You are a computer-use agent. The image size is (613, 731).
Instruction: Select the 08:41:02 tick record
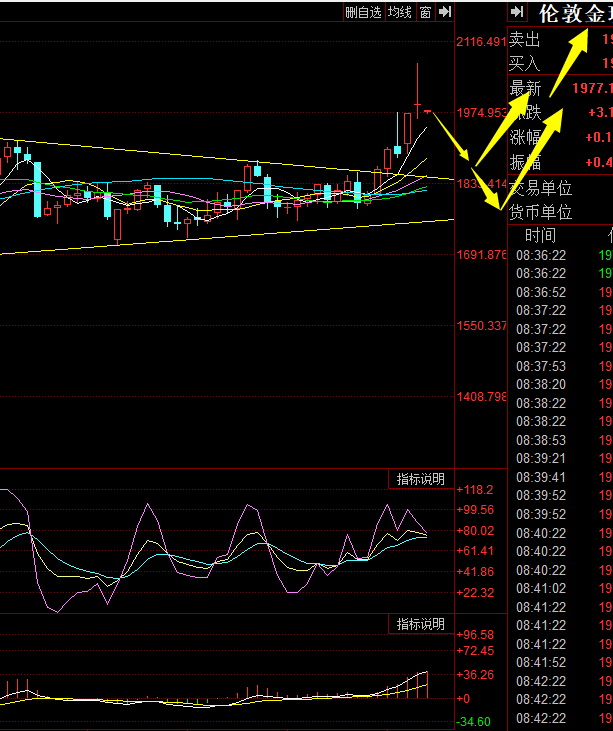point(541,588)
